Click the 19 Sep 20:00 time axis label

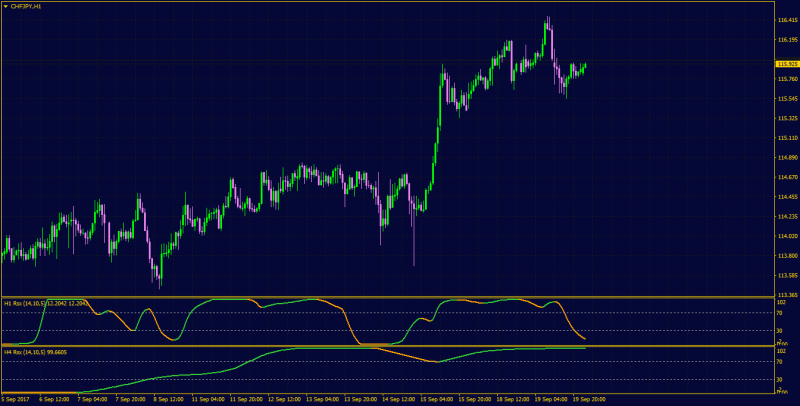point(590,399)
